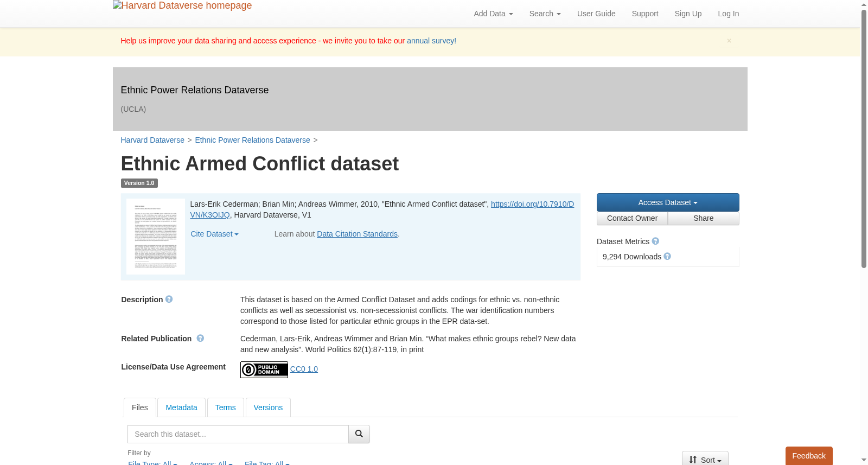Dismiss the annual survey banner
868x465 pixels.
pos(729,41)
